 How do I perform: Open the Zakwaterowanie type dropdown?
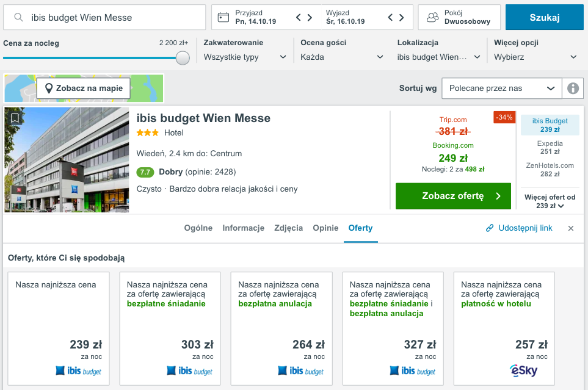pyautogui.click(x=245, y=57)
